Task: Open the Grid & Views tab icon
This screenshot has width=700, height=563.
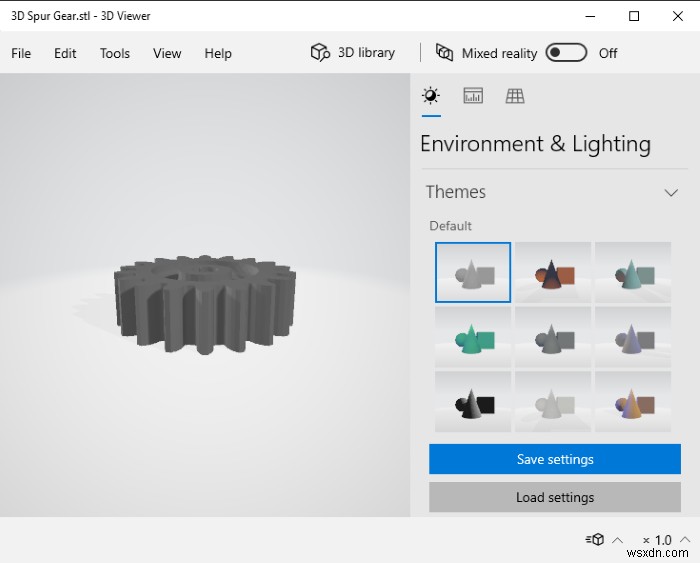Action: (515, 96)
